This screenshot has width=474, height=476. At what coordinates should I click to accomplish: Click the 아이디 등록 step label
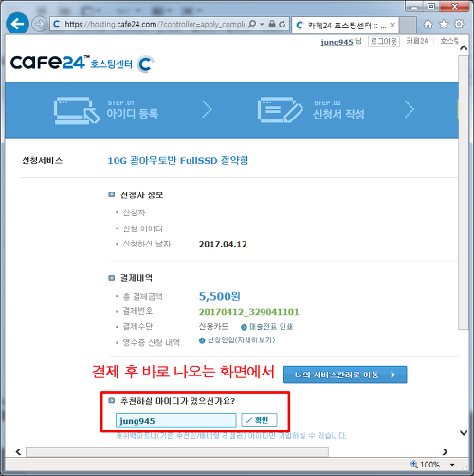tap(133, 114)
